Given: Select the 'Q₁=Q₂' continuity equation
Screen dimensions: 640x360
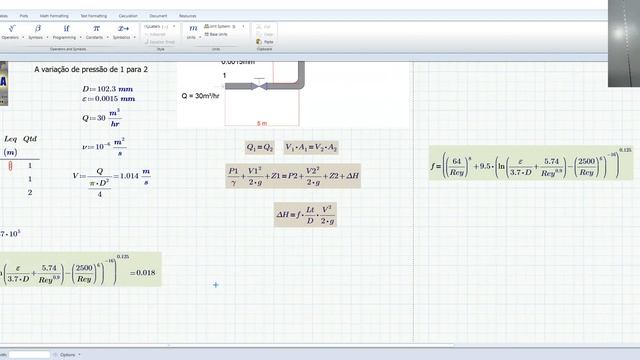Looking at the screenshot, I should (x=260, y=147).
